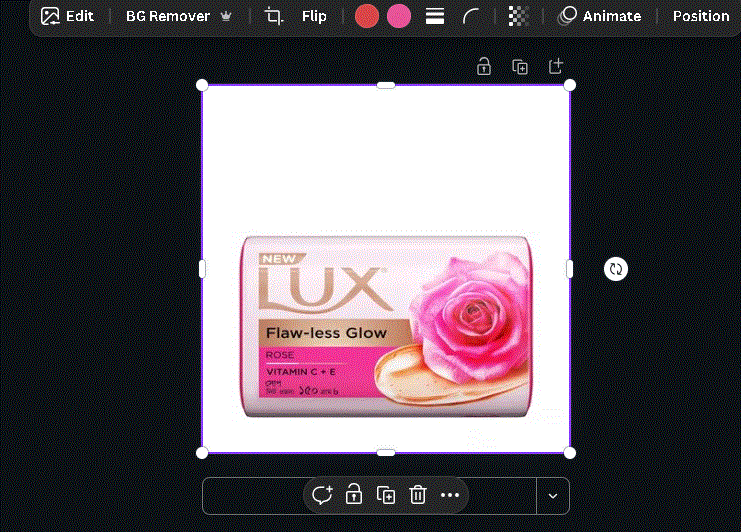The height and width of the screenshot is (532, 741).
Task: Duplicate the page using icon above canvas
Action: (x=520, y=67)
